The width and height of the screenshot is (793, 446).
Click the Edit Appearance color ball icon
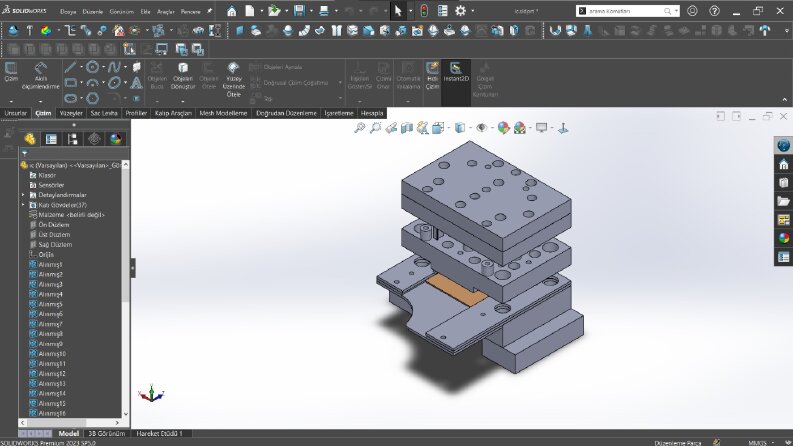(x=503, y=128)
